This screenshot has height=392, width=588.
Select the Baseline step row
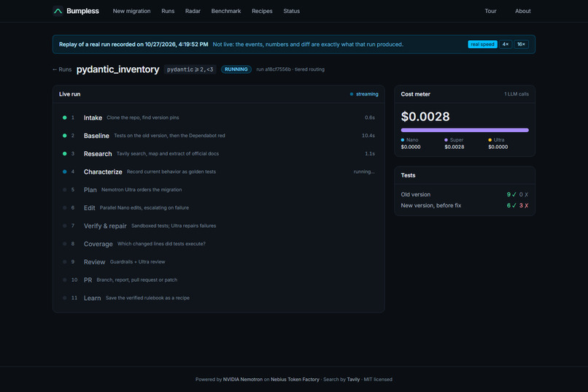[219, 136]
